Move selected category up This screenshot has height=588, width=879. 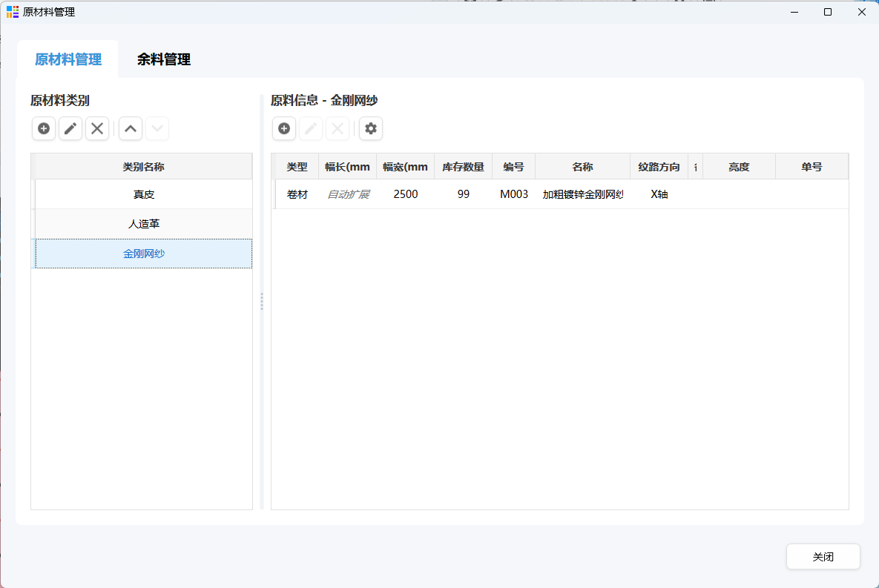(x=131, y=129)
